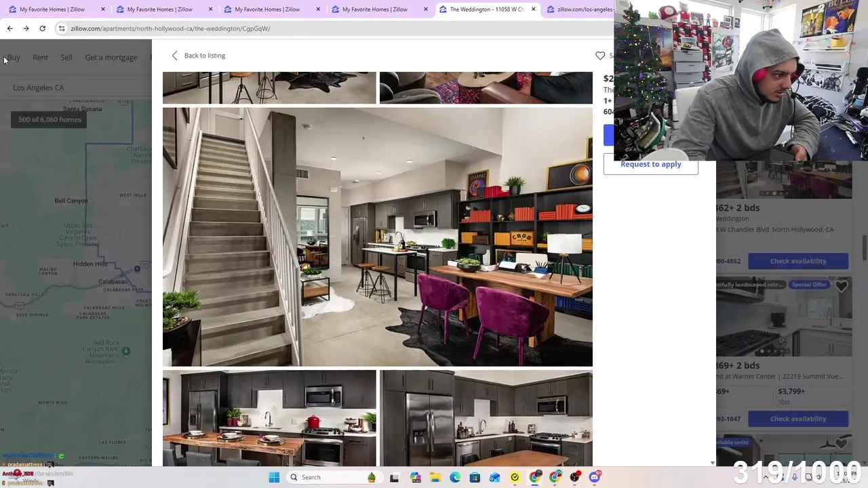Open Windows Start menu
Viewport: 868px width, 488px height.
[274, 477]
